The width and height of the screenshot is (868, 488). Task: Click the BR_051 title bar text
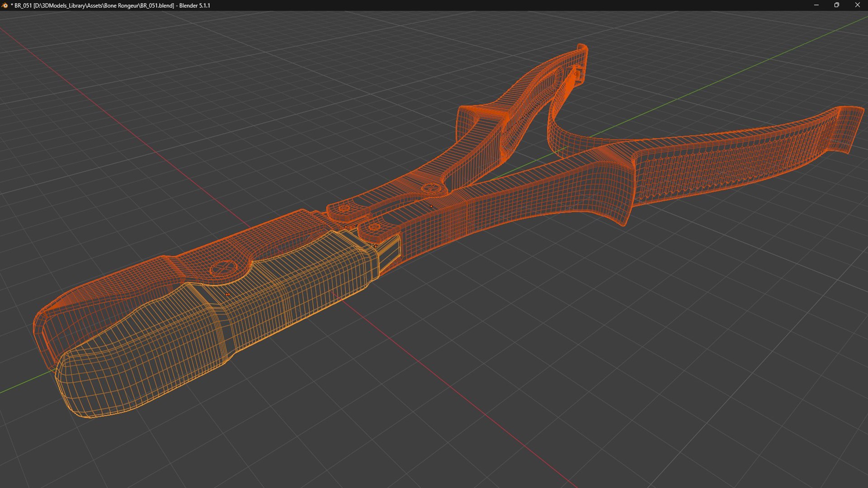tap(110, 5)
